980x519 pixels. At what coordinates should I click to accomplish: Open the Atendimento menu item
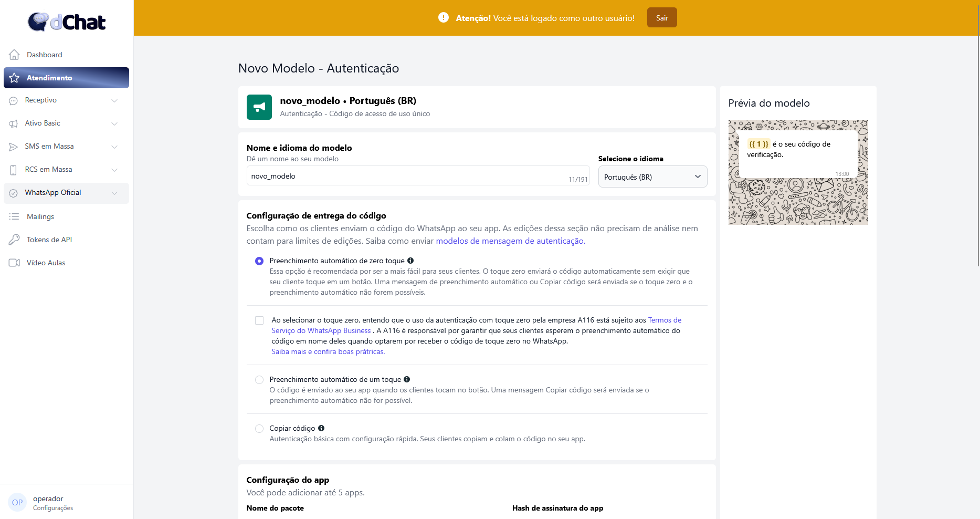pos(66,78)
